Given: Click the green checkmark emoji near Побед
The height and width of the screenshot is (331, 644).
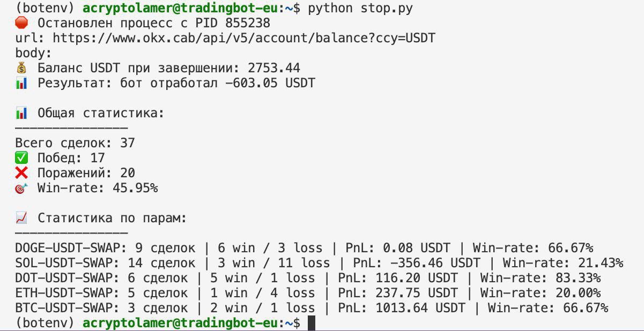Looking at the screenshot, I should [x=21, y=158].
